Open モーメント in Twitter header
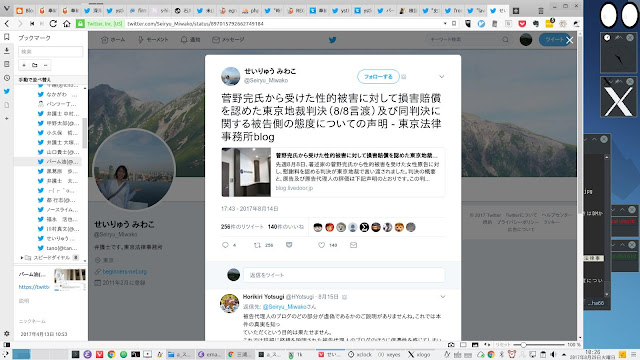Viewport: 640px width, 360px height. [153, 40]
